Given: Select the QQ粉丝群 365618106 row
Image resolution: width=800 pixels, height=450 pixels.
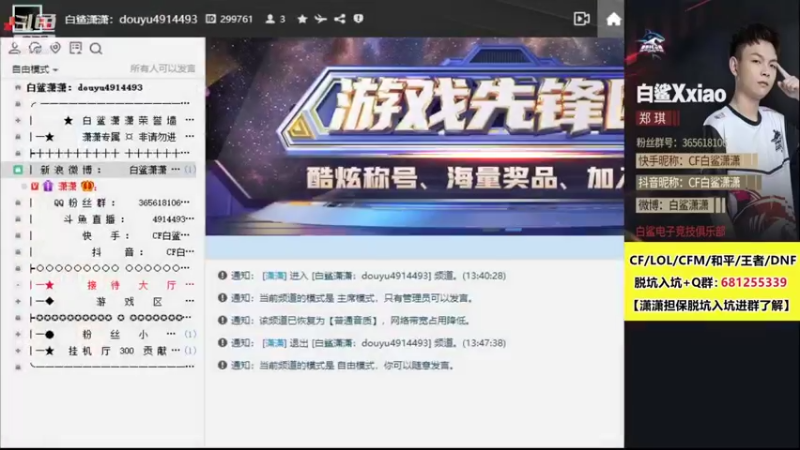Looking at the screenshot, I should [x=105, y=203].
